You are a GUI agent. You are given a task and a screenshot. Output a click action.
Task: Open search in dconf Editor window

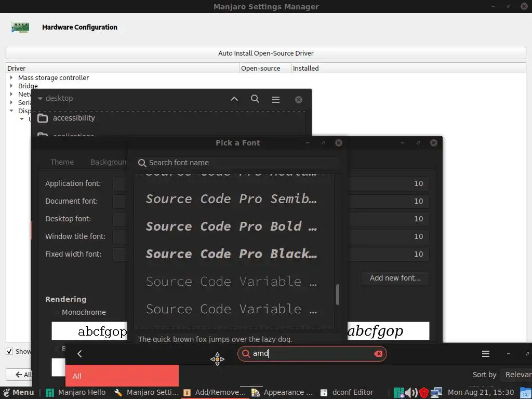coord(255,99)
